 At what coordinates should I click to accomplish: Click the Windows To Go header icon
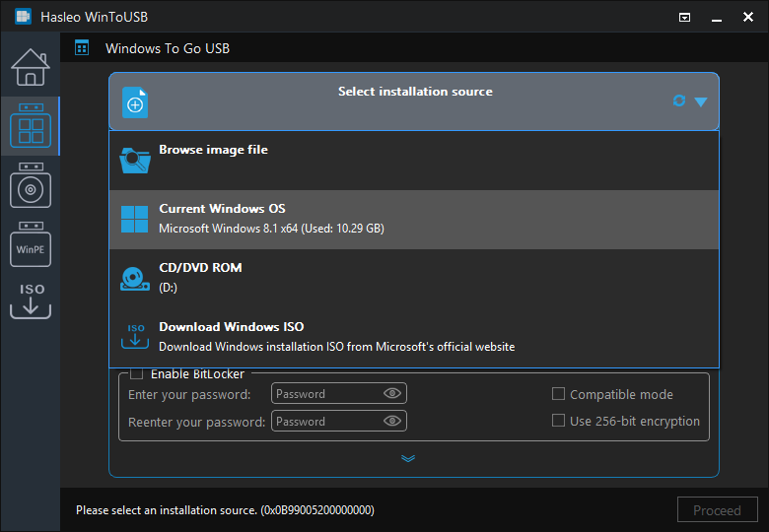pos(82,48)
